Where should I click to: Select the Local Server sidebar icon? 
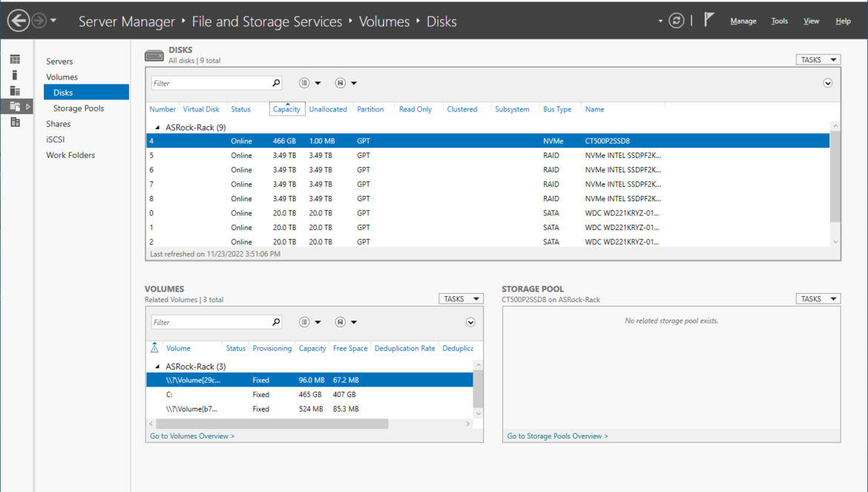pos(15,75)
